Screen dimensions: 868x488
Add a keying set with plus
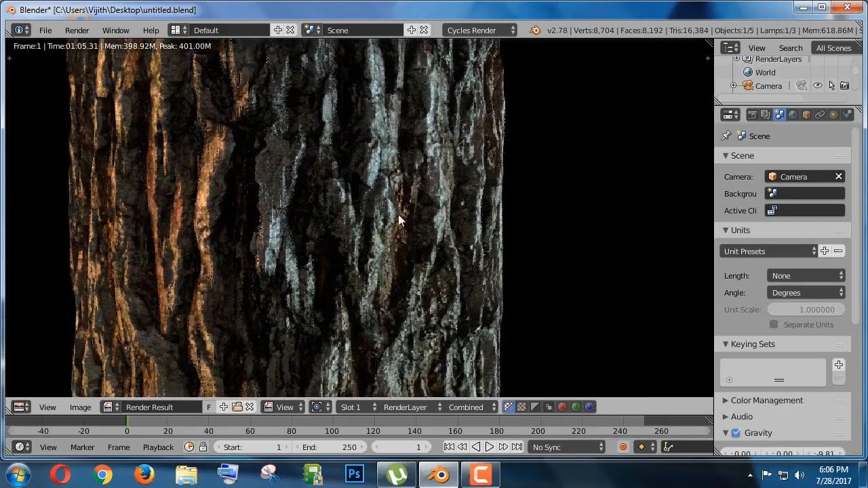tap(839, 365)
